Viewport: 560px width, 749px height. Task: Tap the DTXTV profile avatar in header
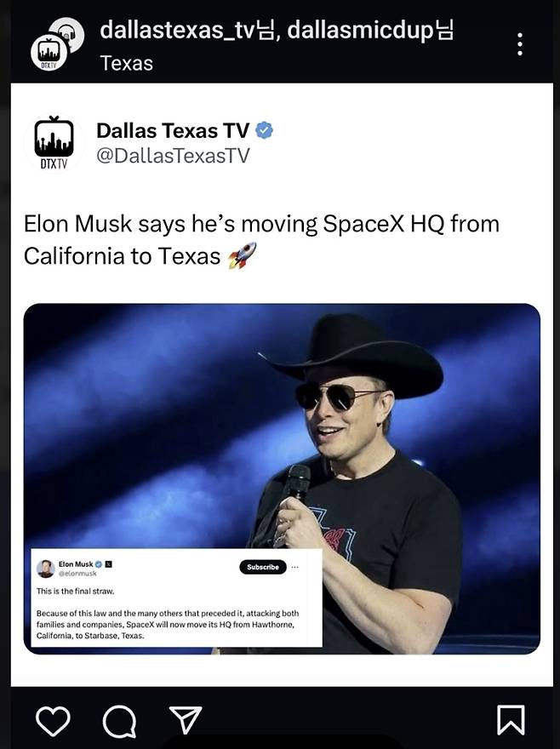click(49, 54)
